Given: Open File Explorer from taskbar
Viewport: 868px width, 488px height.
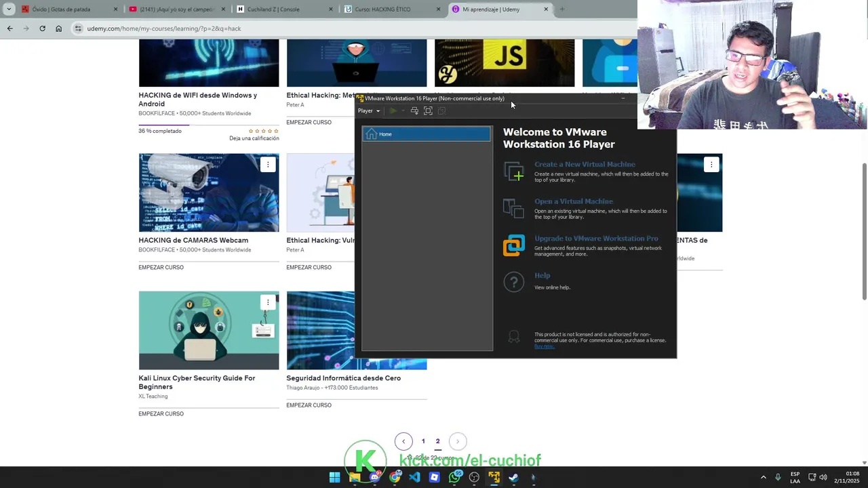Looking at the screenshot, I should click(x=355, y=477).
